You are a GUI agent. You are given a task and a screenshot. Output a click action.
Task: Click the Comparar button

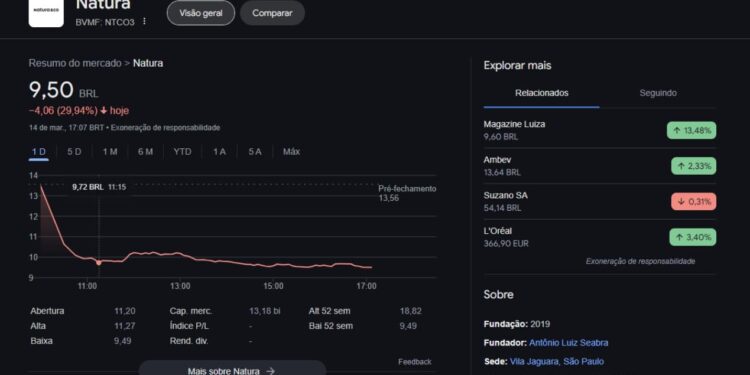[272, 13]
